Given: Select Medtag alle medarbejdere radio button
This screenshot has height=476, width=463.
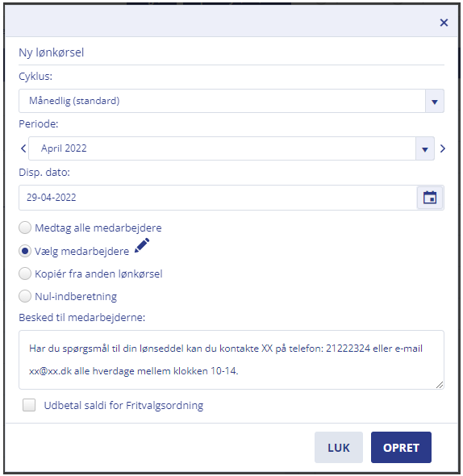Looking at the screenshot, I should [25, 228].
